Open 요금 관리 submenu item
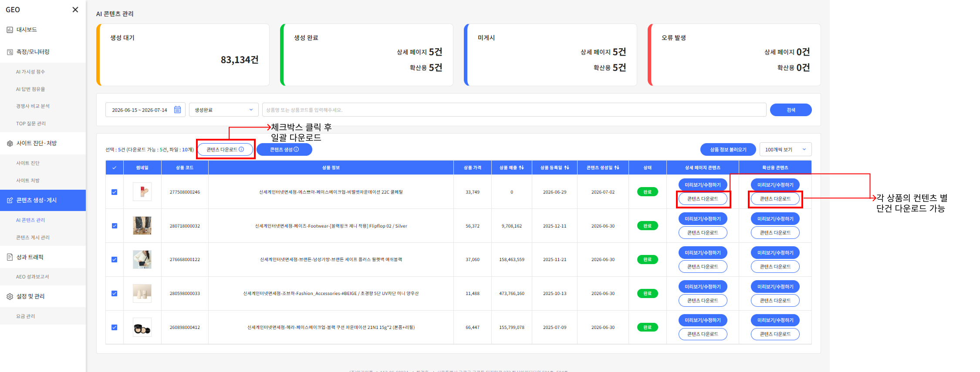 pos(26,316)
